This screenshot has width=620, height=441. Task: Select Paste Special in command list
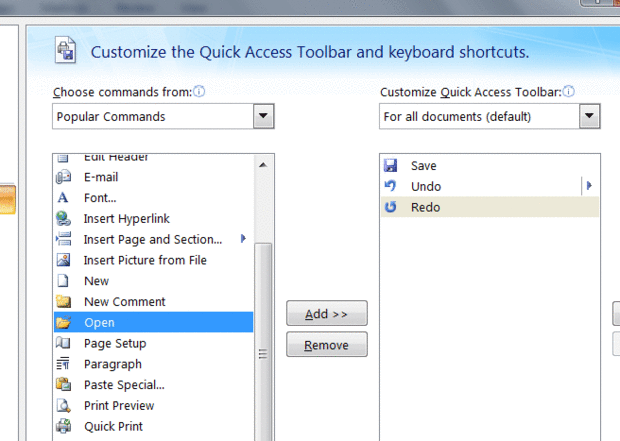click(124, 385)
